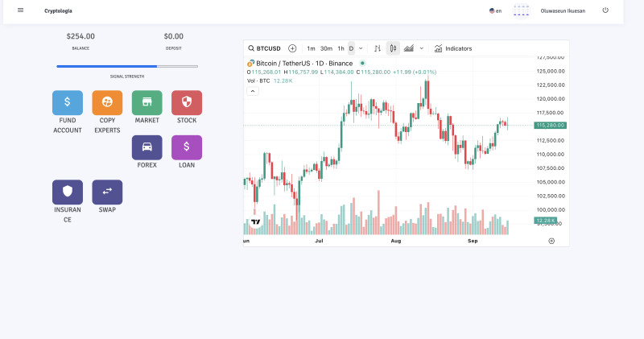Click the purple Loan icon
Viewport: 644px width, 339px height.
point(187,147)
